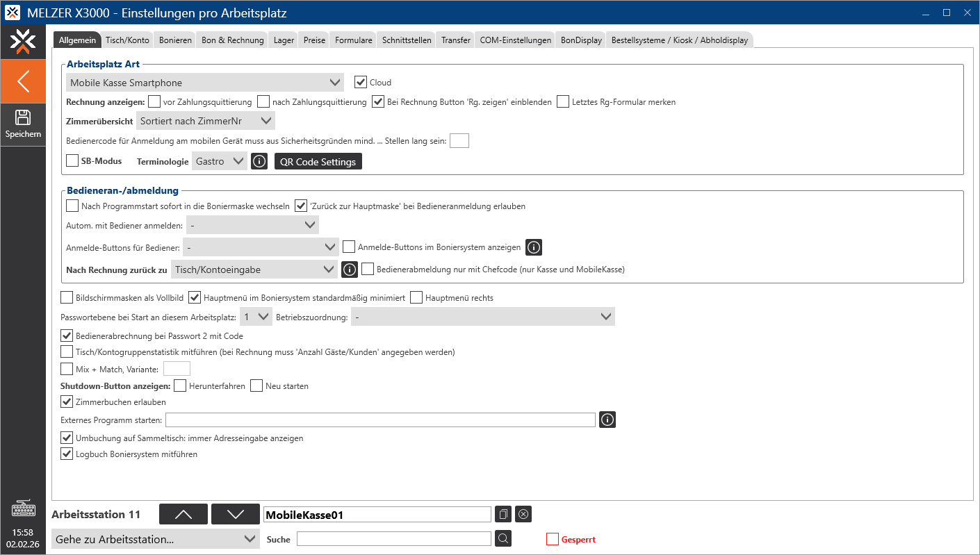980x555 pixels.
Task: Go to next Arbeitsstation with down arrow
Action: [x=236, y=514]
